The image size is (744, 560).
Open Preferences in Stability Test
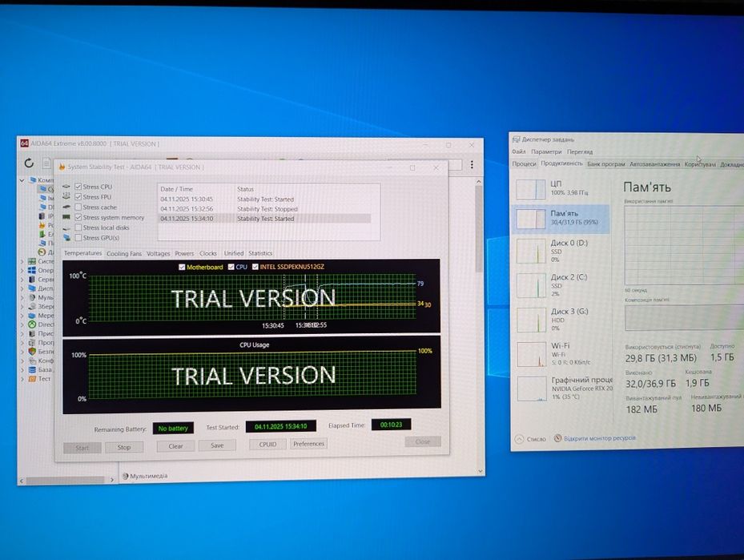(308, 444)
